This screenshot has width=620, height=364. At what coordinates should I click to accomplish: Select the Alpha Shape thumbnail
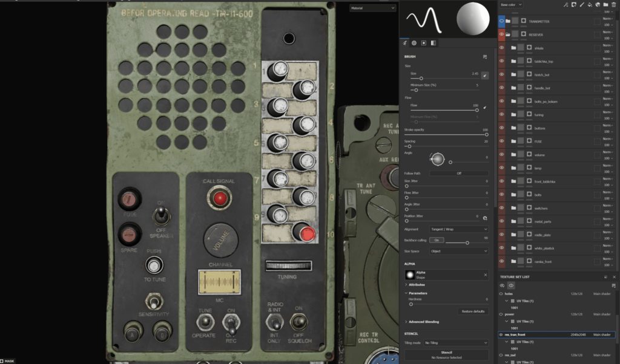click(x=410, y=275)
